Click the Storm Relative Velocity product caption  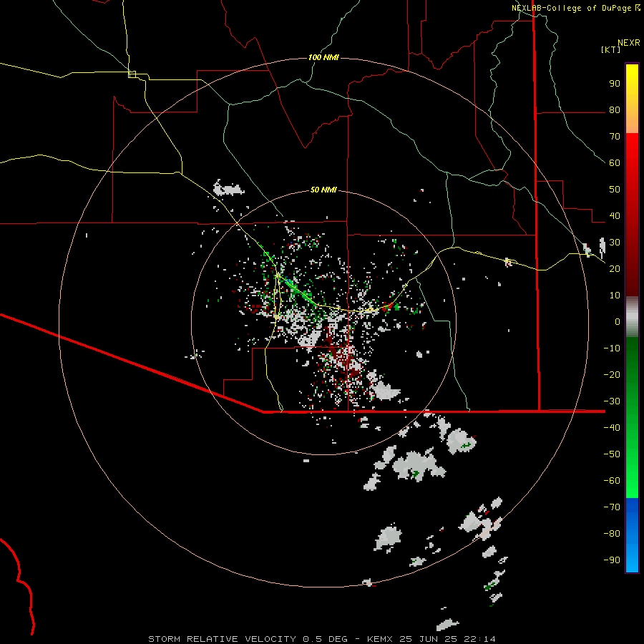click(321, 639)
